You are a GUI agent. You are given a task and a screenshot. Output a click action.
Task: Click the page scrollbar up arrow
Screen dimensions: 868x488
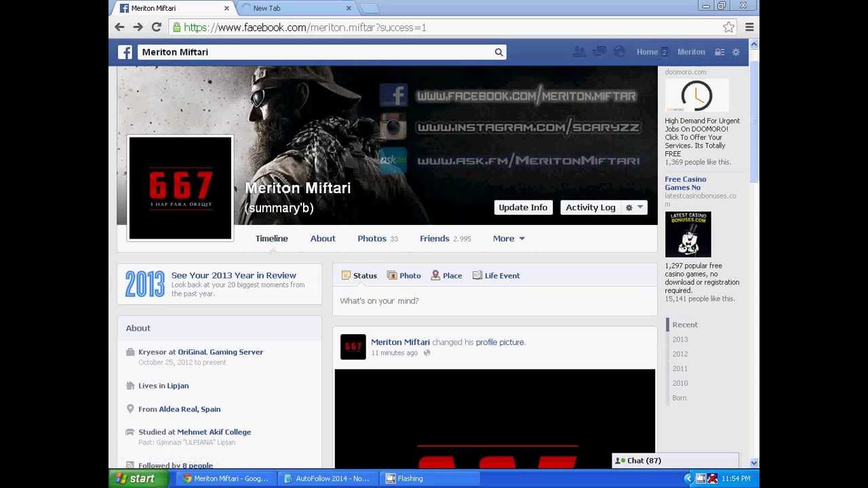[x=753, y=44]
